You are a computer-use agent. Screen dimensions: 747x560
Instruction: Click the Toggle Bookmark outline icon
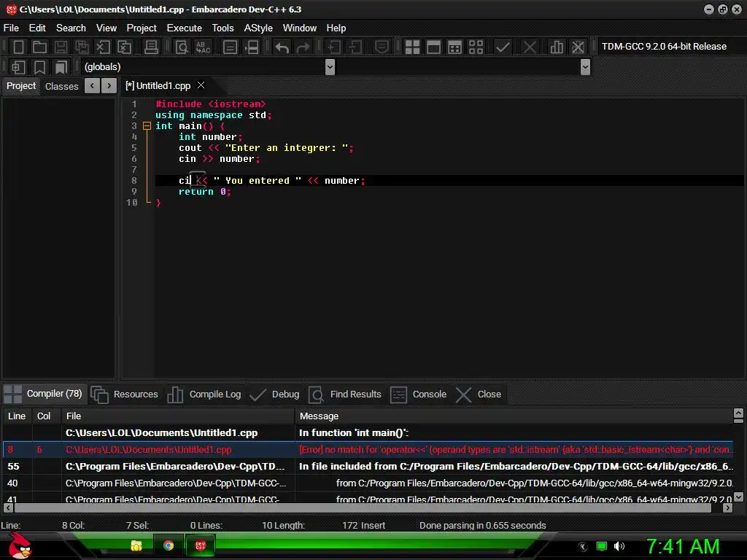click(x=39, y=67)
